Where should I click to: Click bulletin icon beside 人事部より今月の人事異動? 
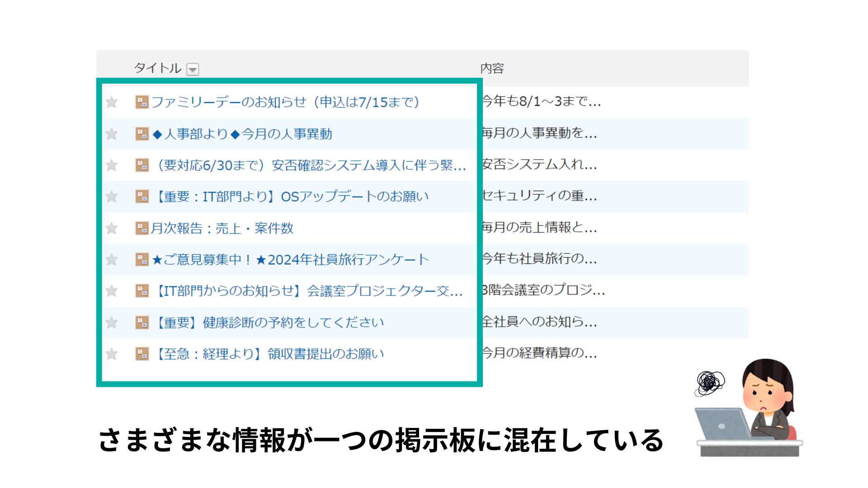[142, 134]
